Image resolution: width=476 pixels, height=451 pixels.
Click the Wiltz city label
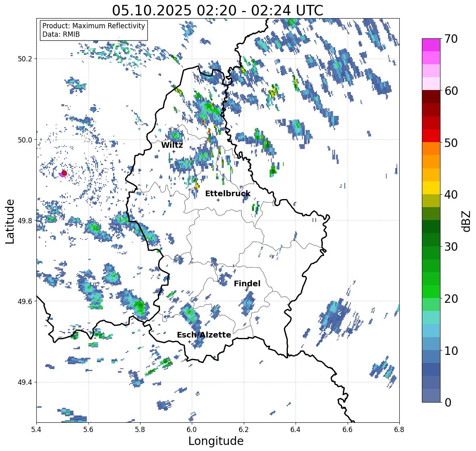click(172, 145)
